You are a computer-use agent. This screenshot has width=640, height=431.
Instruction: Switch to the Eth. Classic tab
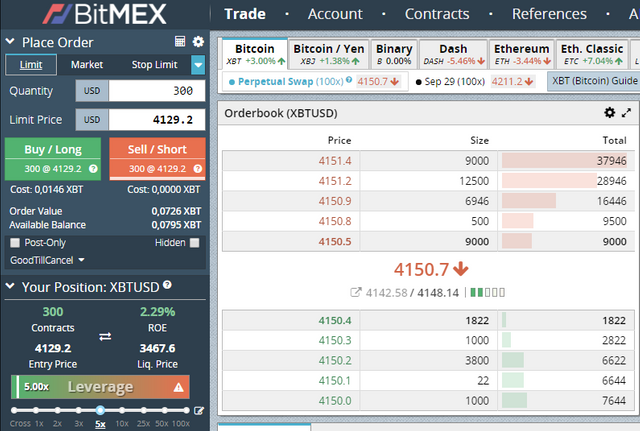point(592,54)
